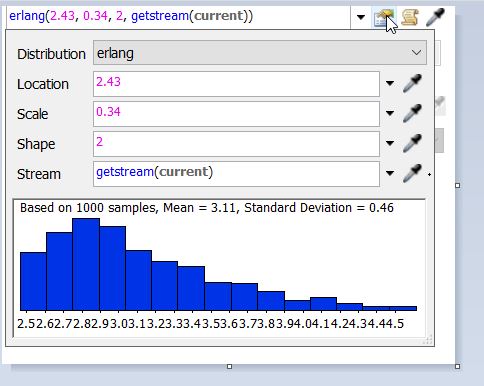Click the Location row eyedropper icon
This screenshot has height=386, width=484.
[x=412, y=83]
